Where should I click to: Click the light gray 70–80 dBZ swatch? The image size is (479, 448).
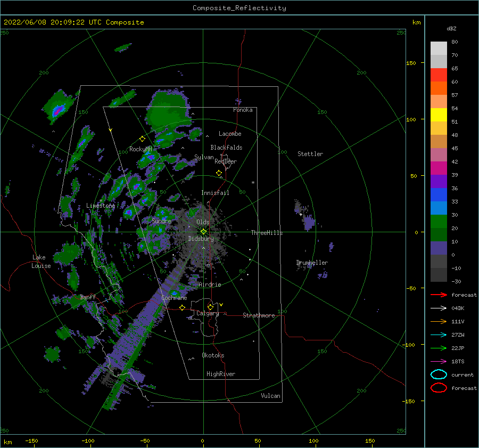point(439,48)
